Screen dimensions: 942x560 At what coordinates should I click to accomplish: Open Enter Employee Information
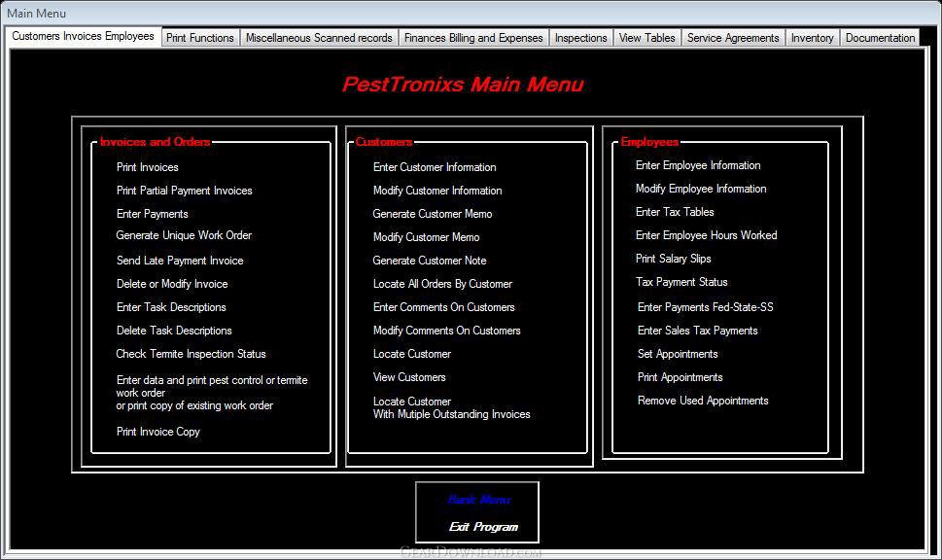tap(698, 165)
